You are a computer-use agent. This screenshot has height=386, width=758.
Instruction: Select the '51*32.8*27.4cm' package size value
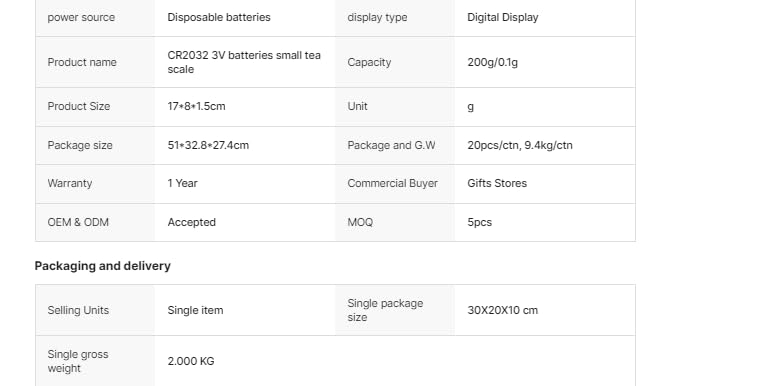tap(208, 146)
